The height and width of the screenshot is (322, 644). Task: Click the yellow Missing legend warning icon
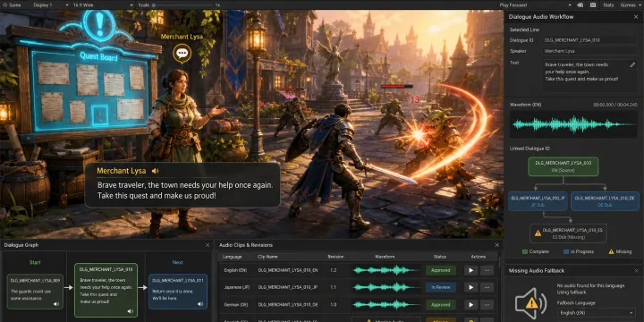611,251
